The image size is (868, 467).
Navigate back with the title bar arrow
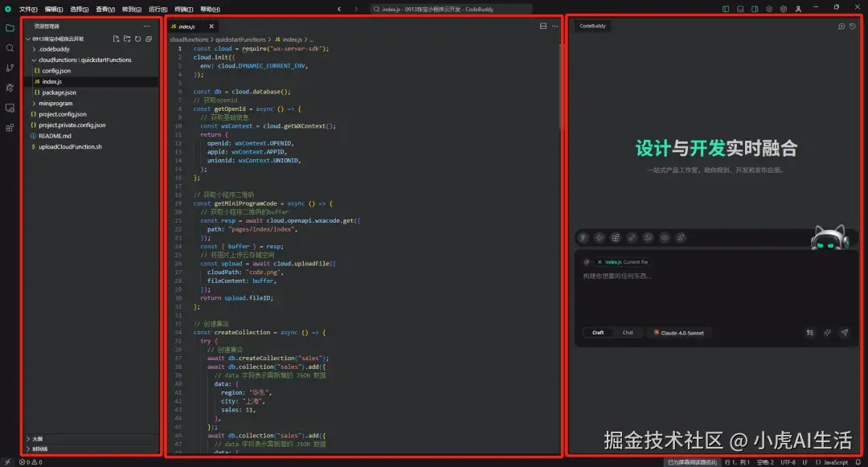339,9
